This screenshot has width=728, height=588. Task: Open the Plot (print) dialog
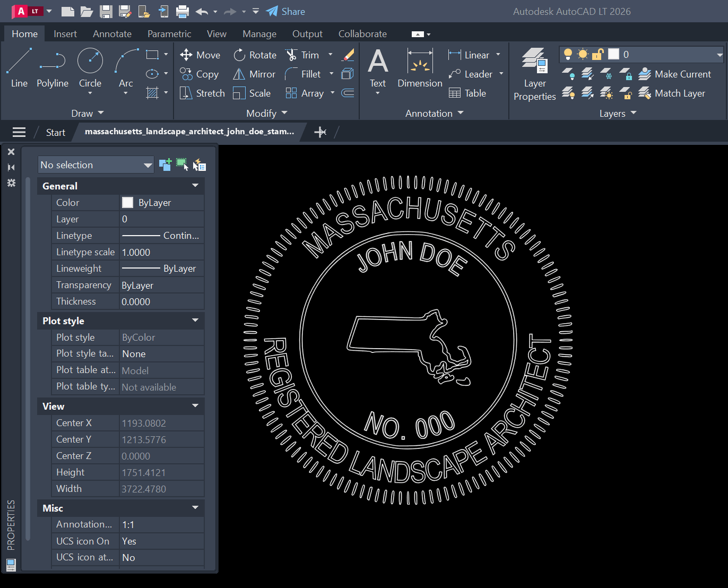(x=183, y=11)
